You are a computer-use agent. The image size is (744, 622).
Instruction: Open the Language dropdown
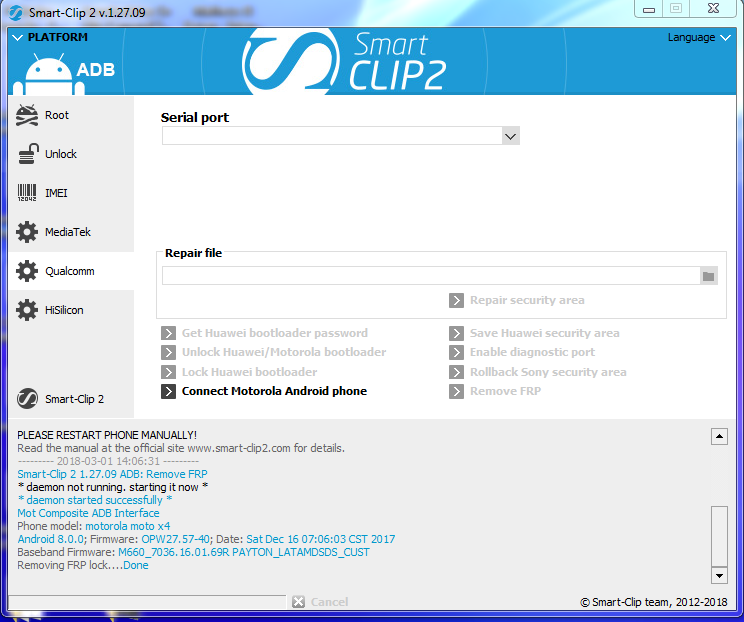click(x=699, y=37)
